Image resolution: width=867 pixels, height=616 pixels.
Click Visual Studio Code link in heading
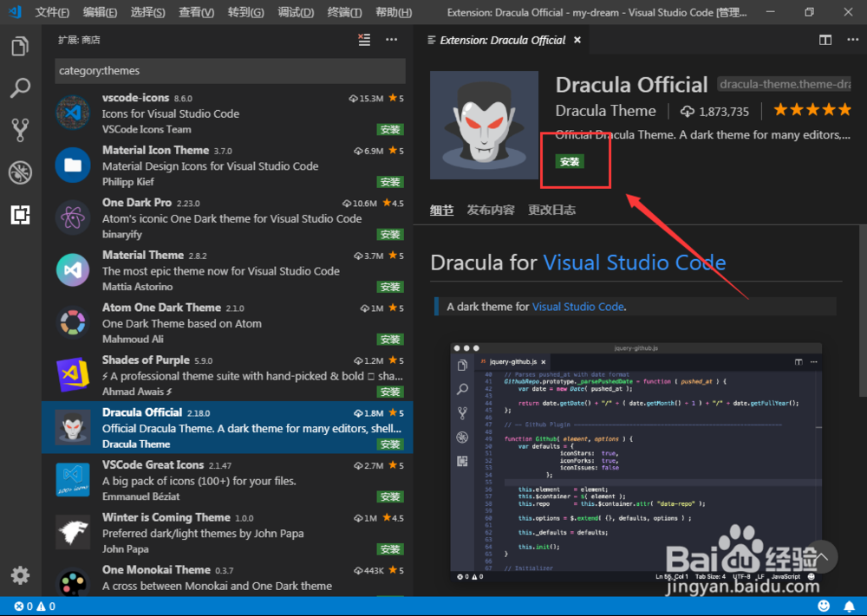point(635,263)
